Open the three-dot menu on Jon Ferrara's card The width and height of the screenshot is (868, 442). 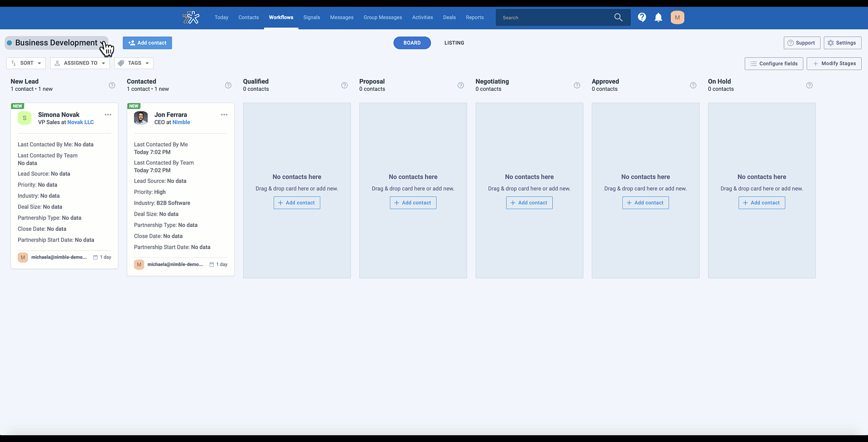pos(224,115)
